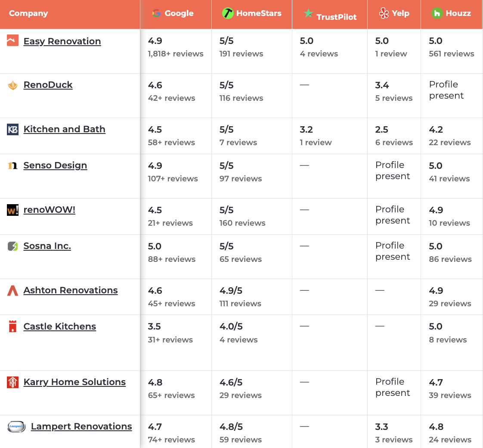Click the HomeStars column header
483x448 pixels.
click(x=252, y=13)
